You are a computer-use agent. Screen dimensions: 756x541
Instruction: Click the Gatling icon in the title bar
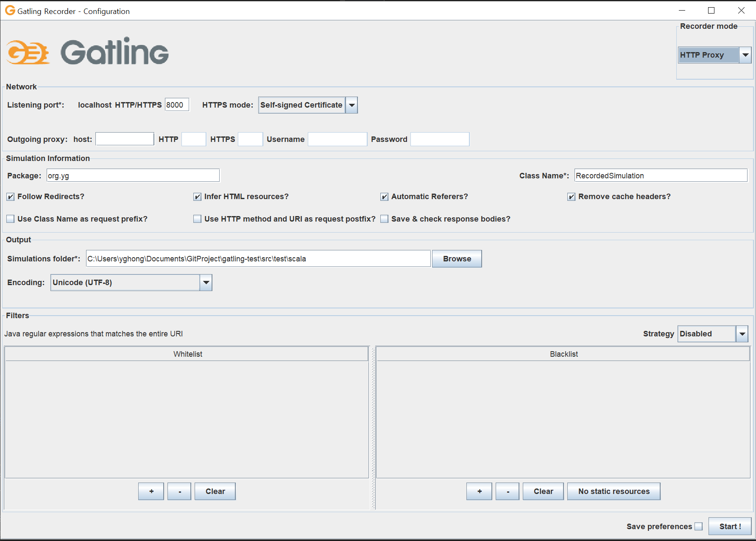(10, 11)
